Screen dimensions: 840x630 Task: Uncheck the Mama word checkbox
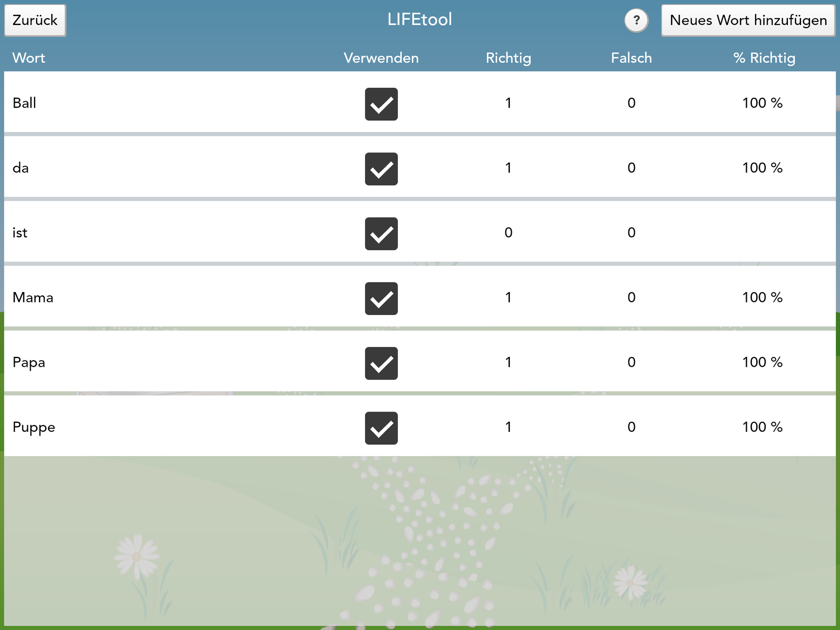pos(381,299)
